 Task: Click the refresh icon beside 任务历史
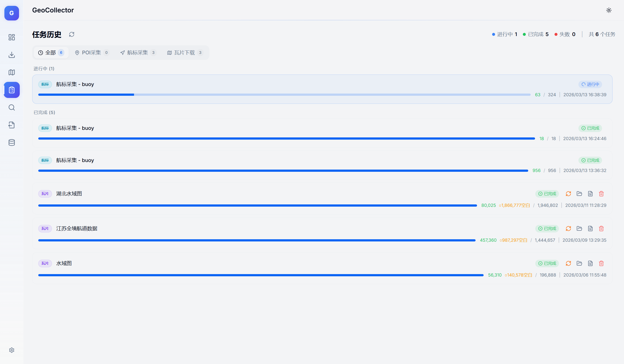[72, 34]
